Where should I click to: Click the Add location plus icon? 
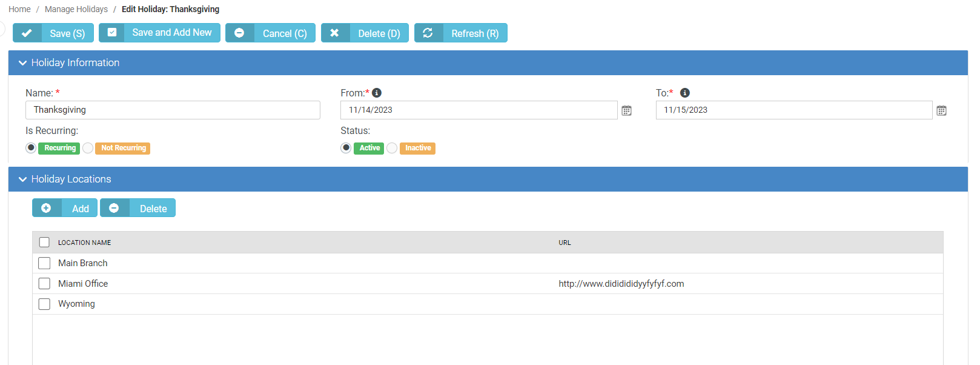point(46,208)
